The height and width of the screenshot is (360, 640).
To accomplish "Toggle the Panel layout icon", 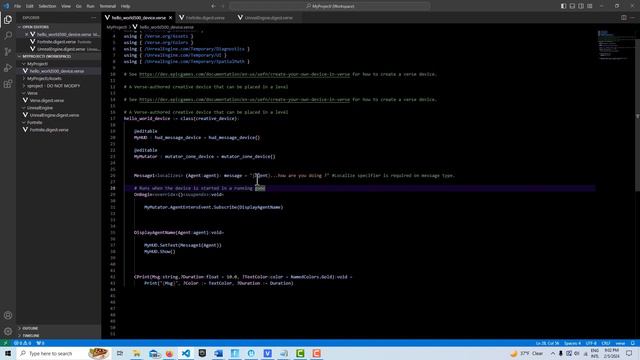I will [x=572, y=6].
